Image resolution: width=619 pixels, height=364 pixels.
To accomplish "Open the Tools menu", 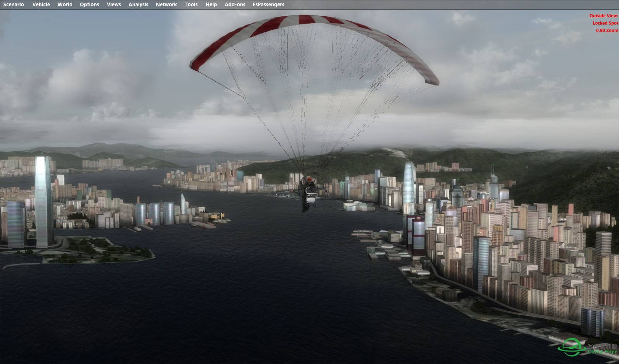I will pyautogui.click(x=191, y=4).
